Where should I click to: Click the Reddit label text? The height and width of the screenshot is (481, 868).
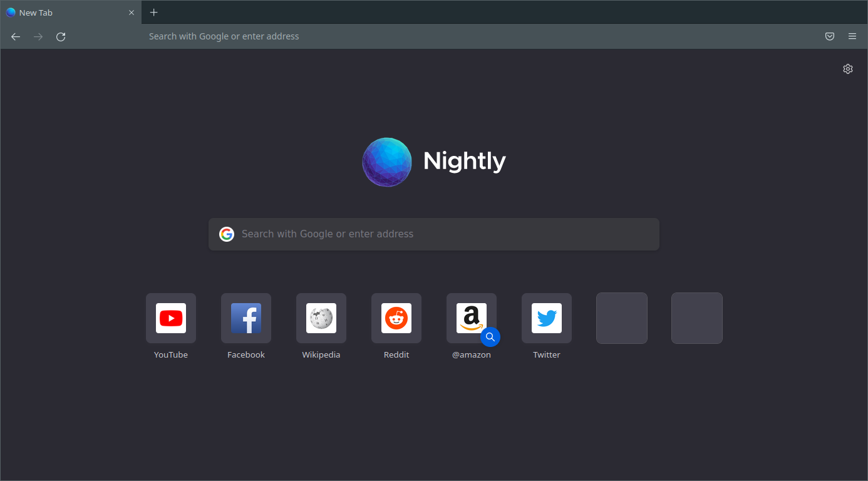click(x=396, y=354)
